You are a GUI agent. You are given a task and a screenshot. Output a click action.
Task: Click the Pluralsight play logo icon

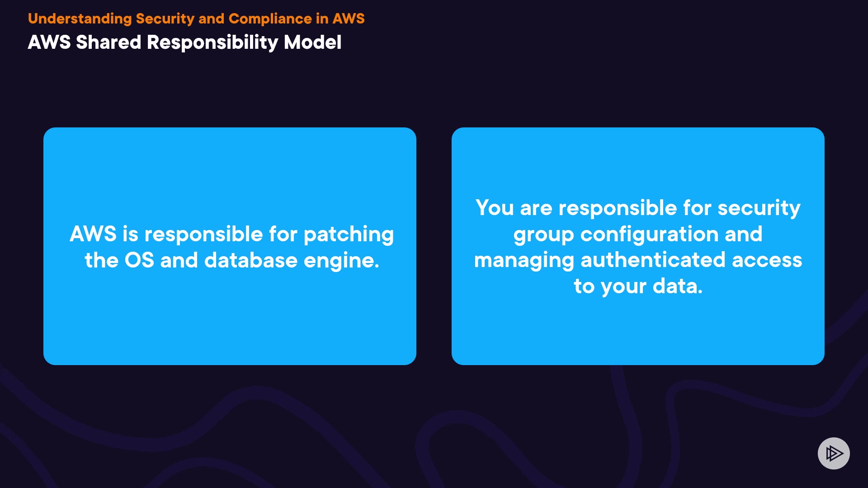834,453
